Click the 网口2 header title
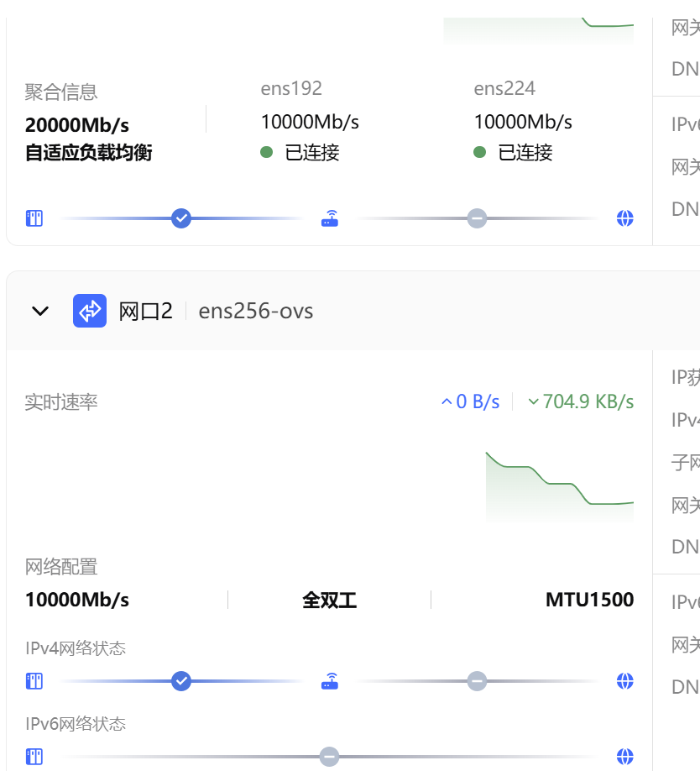Screen dimensions: 700x771 coord(145,311)
